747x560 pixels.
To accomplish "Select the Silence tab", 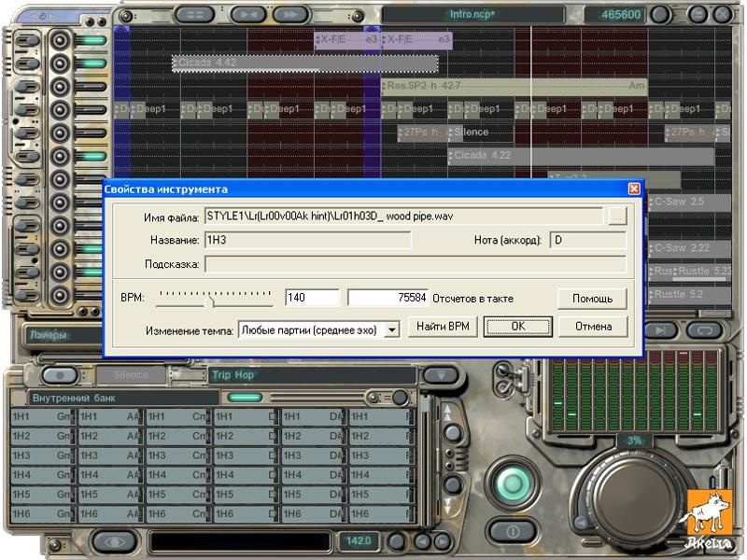I will coord(131,375).
